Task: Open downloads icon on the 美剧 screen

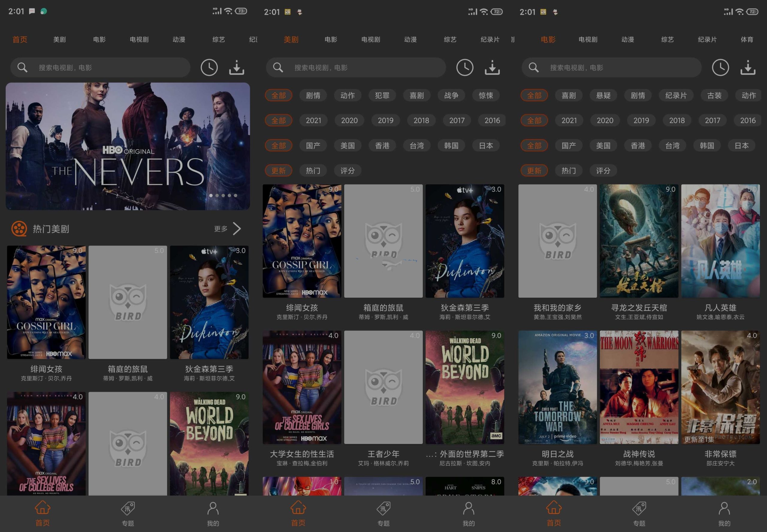Action: [492, 68]
